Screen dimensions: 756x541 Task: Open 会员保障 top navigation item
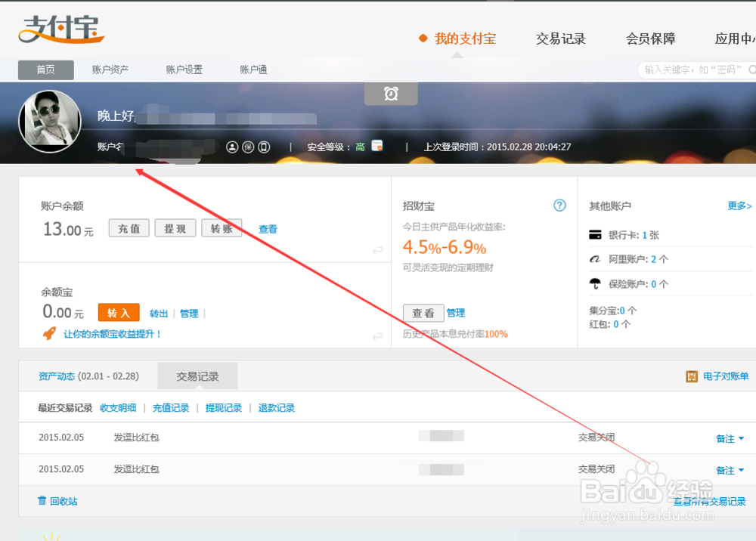(650, 39)
